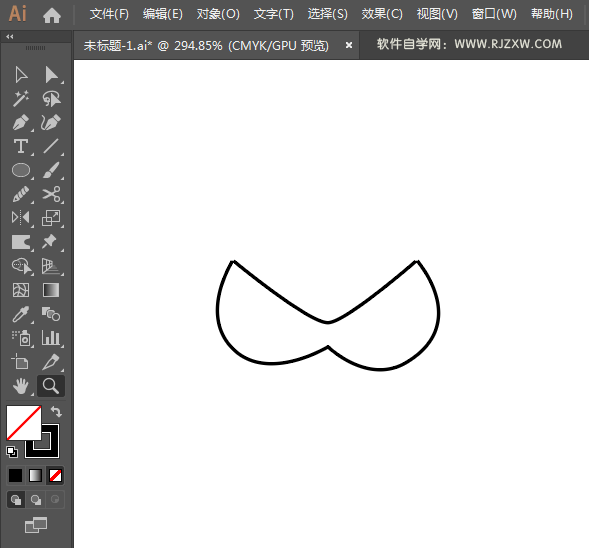Close the 未标题-1.ai document tab
The height and width of the screenshot is (548, 589).
click(349, 45)
